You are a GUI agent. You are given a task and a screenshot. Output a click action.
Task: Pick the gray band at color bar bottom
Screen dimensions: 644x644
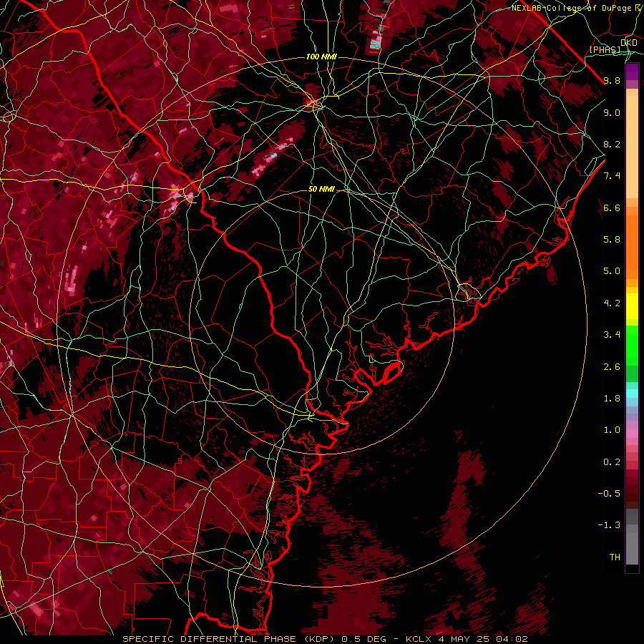tap(632, 545)
